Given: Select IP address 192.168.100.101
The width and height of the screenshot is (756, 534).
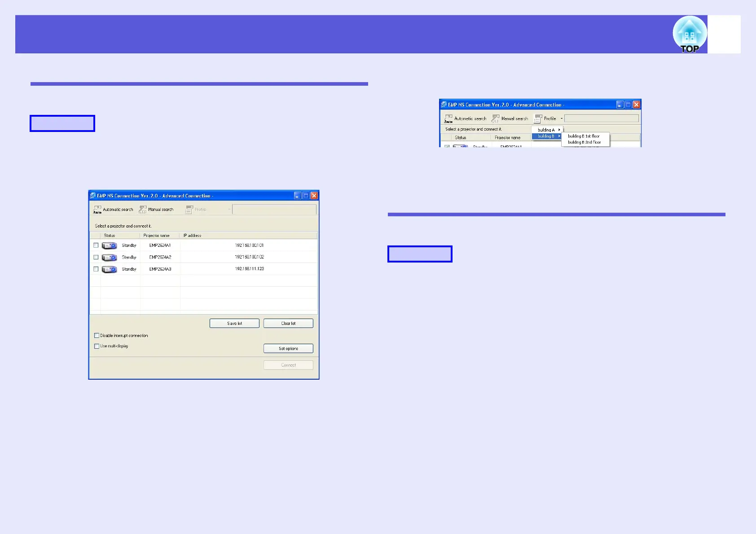Looking at the screenshot, I should (249, 245).
